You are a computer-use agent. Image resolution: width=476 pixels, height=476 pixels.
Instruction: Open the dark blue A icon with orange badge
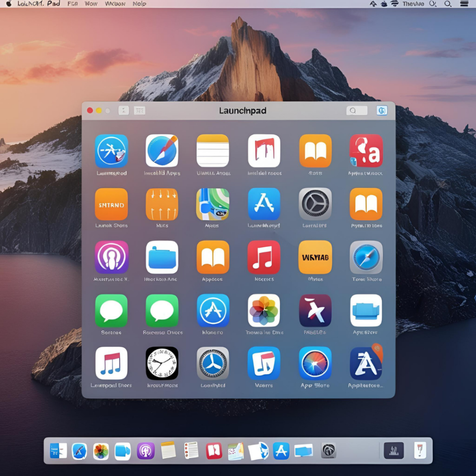click(x=366, y=363)
